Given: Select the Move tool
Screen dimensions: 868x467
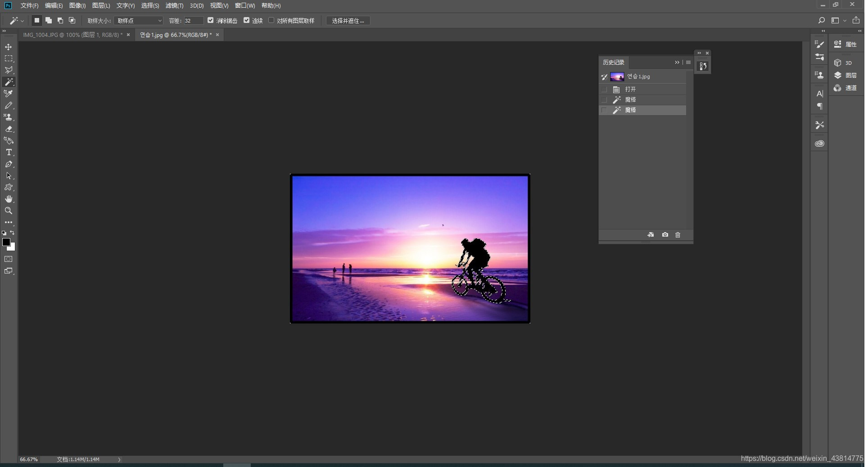Looking at the screenshot, I should [x=9, y=47].
